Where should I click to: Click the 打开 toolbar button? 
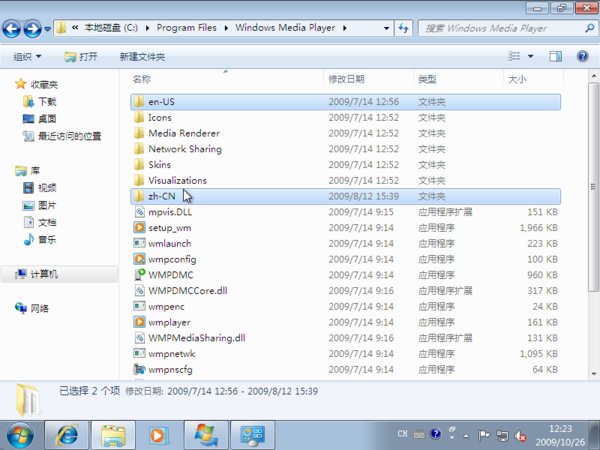pos(81,57)
